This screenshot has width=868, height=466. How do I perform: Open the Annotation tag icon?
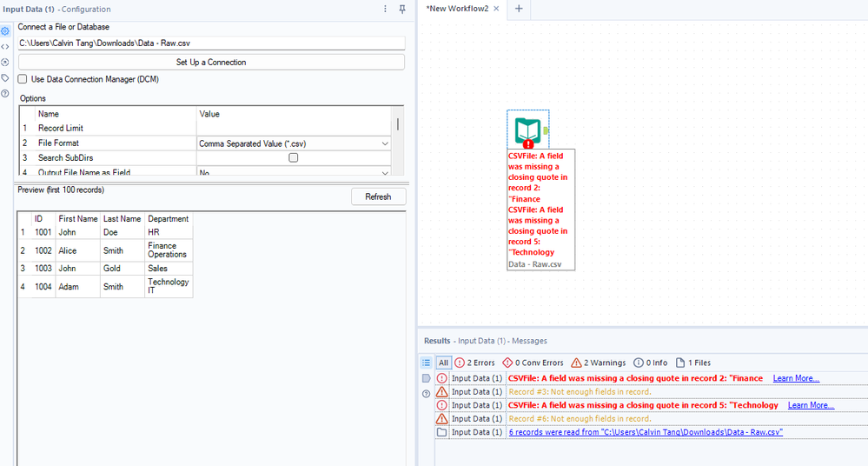[5, 77]
